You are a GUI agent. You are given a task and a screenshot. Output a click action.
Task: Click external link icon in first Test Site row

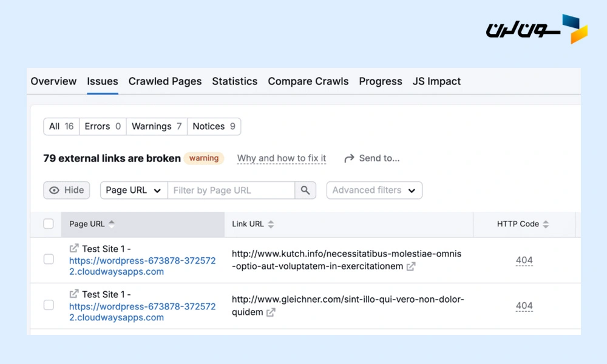(74, 248)
